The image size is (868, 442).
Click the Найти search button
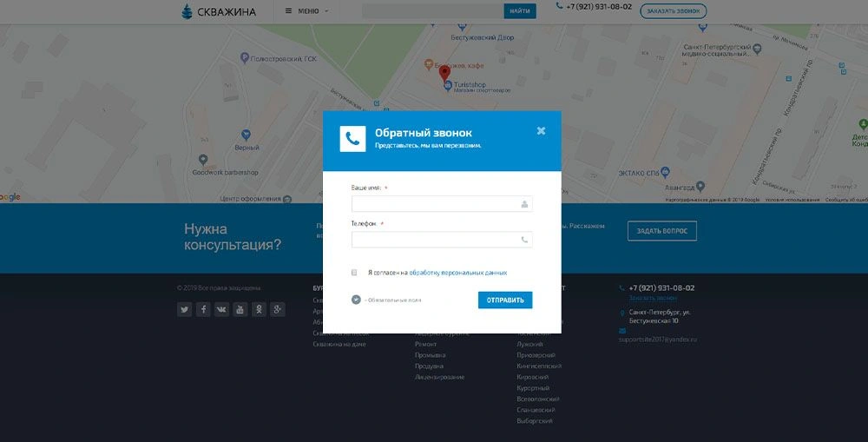coord(520,11)
